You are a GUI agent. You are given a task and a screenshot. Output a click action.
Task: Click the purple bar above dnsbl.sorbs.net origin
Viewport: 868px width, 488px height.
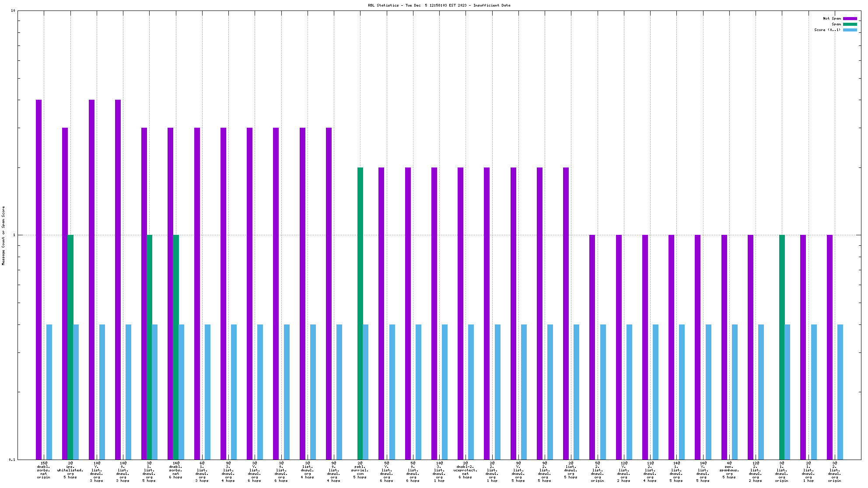(x=38, y=279)
